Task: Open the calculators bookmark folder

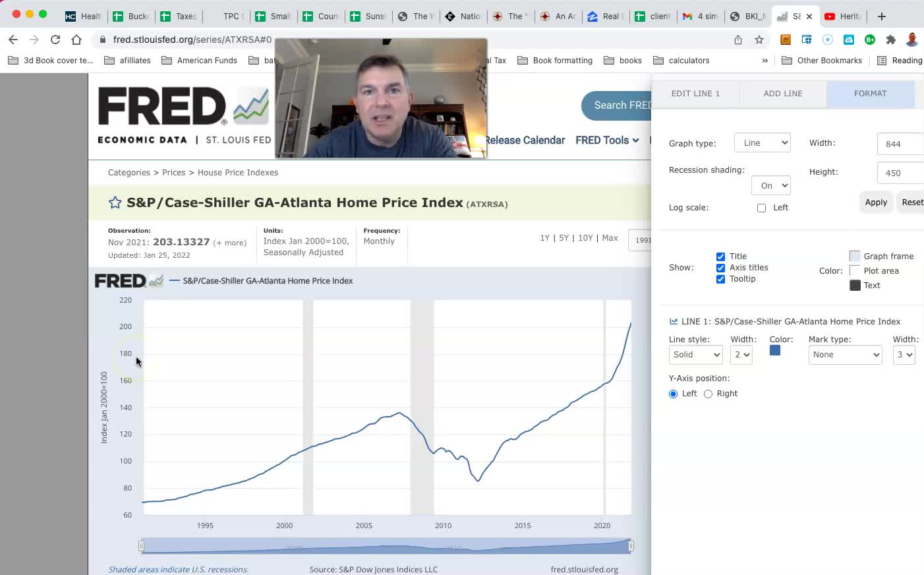Action: coord(681,61)
